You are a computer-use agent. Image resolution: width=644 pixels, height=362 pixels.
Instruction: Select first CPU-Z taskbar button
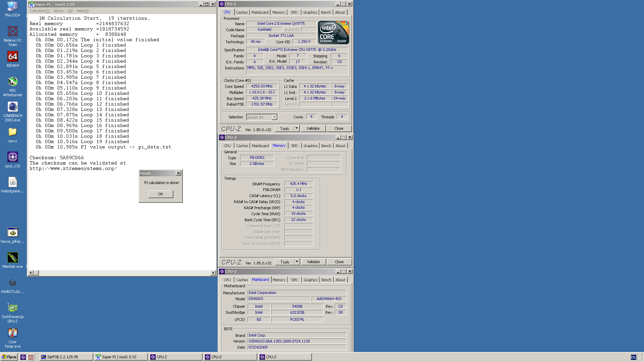tap(175, 357)
